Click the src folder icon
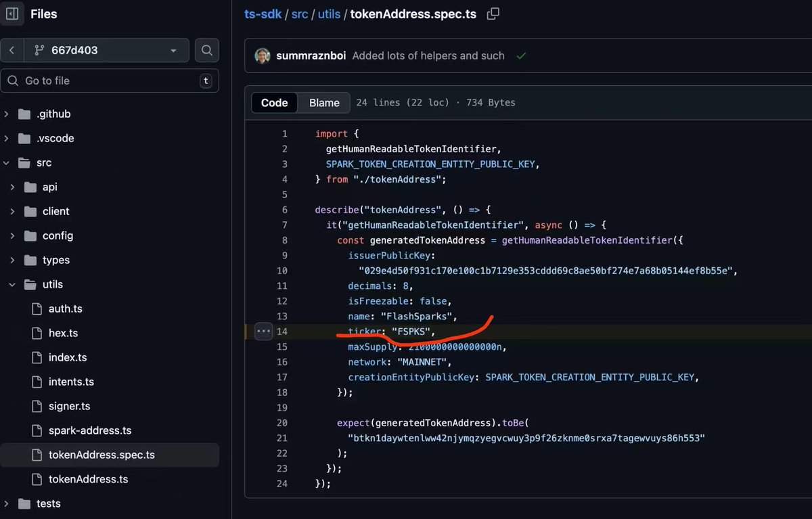The height and width of the screenshot is (519, 812). tap(24, 163)
